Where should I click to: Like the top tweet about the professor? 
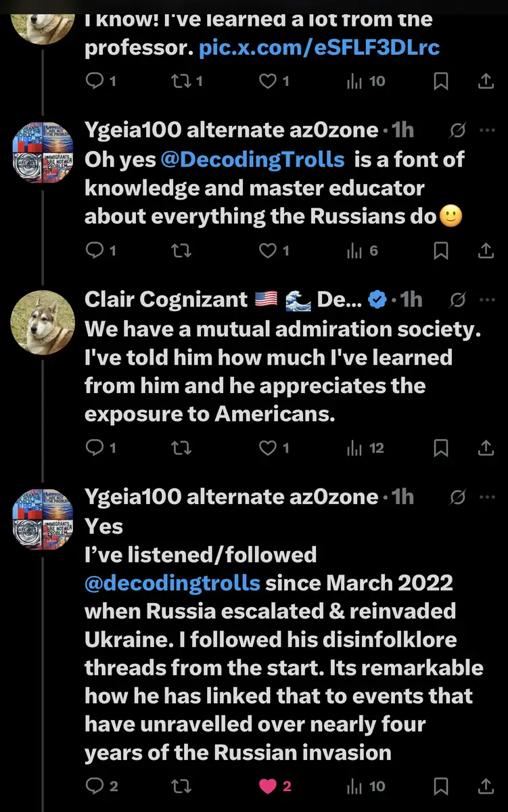coord(269,82)
